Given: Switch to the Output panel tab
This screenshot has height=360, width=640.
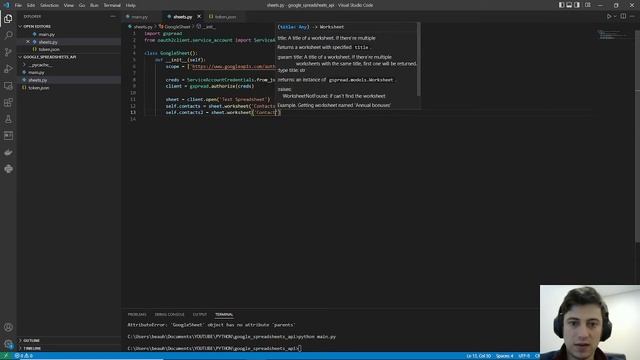Looking at the screenshot, I should coord(200,315).
